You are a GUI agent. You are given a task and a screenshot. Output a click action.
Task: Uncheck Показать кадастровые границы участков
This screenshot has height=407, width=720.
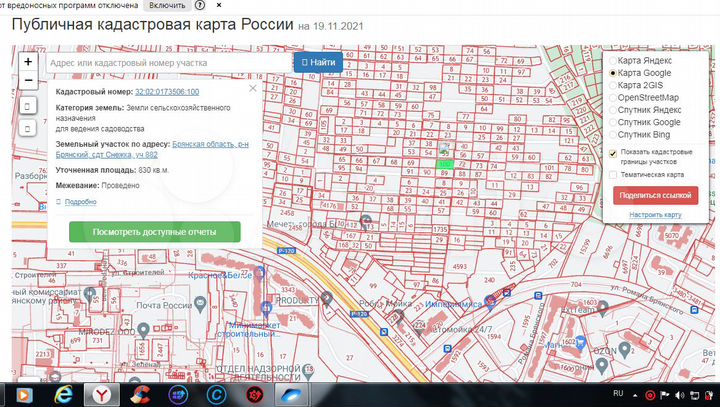[613, 153]
